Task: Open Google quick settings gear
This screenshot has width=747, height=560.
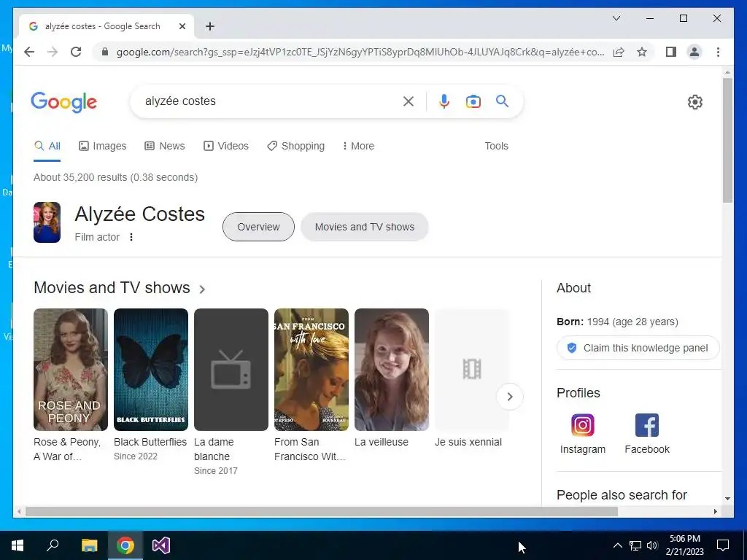Action: coord(694,101)
